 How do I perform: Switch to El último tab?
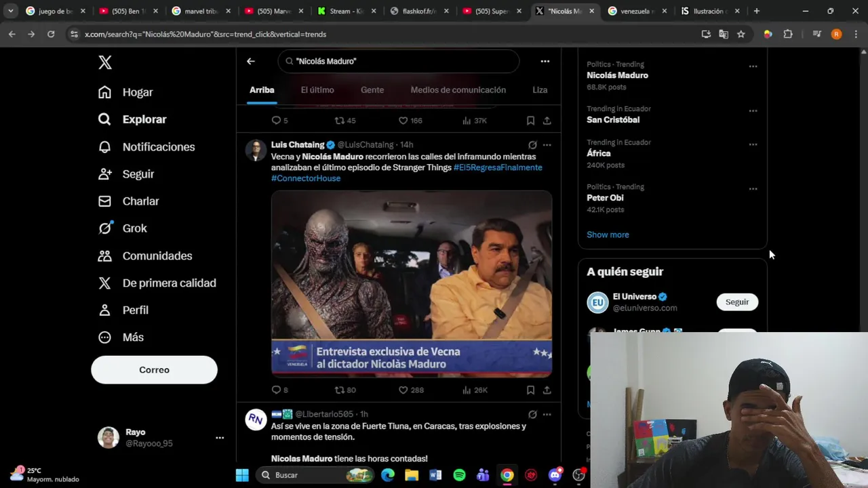tap(317, 89)
